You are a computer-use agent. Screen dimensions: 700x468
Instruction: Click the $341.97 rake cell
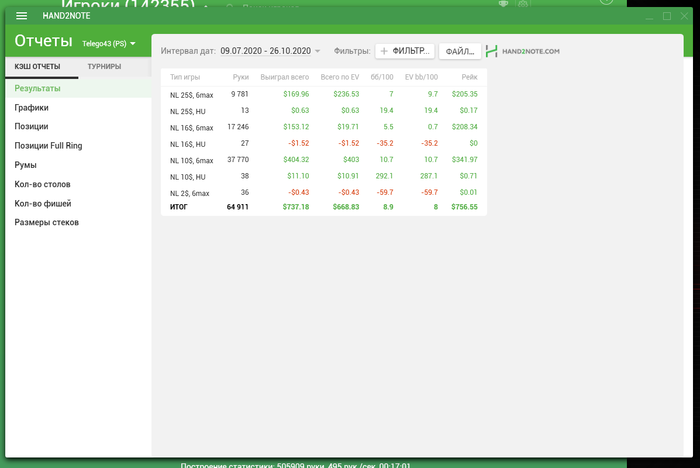click(464, 159)
